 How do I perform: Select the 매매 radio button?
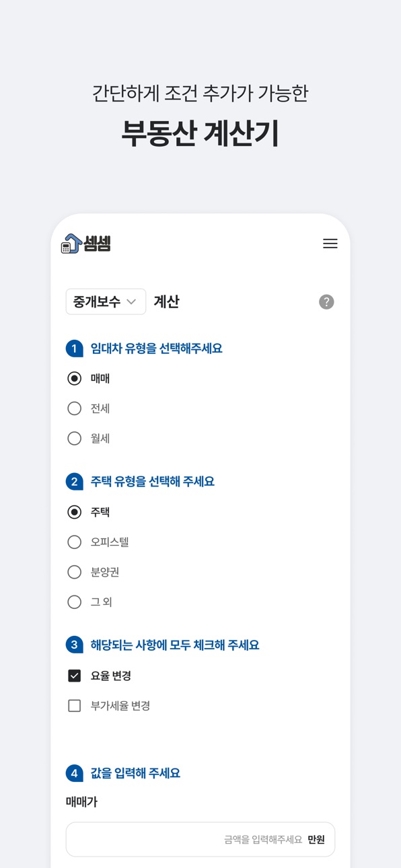pos(75,379)
